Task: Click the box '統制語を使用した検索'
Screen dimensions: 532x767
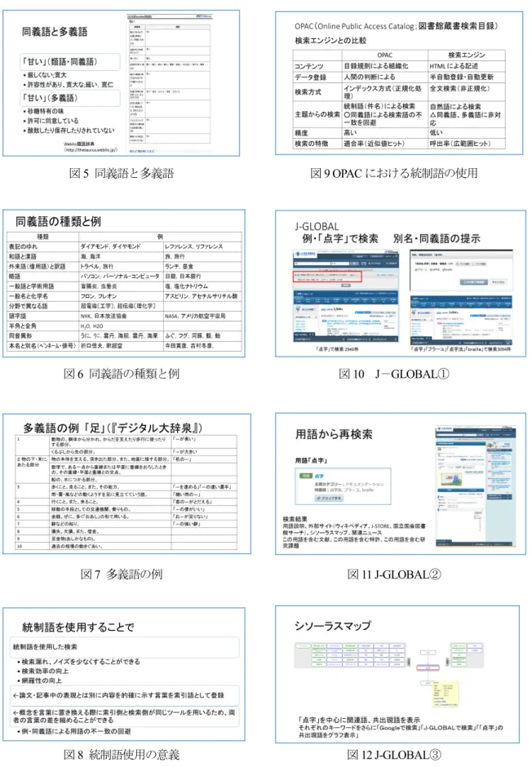Action: click(125, 647)
